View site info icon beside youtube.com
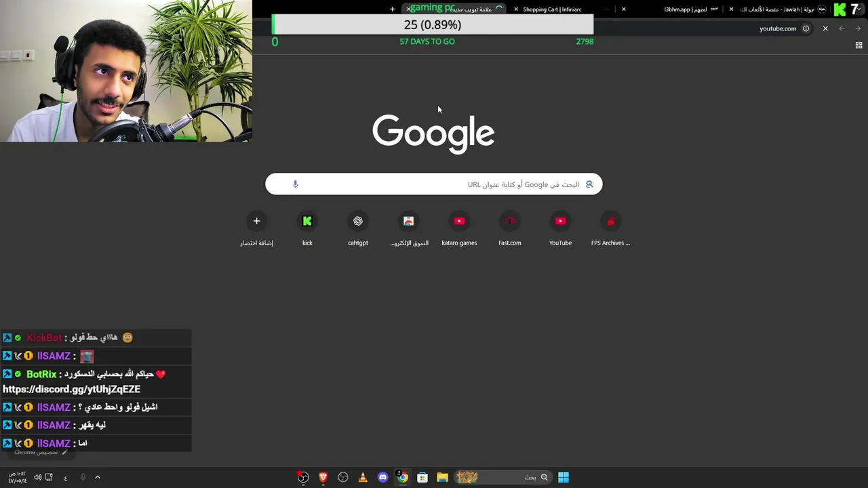This screenshot has height=488, width=868. pos(806,28)
